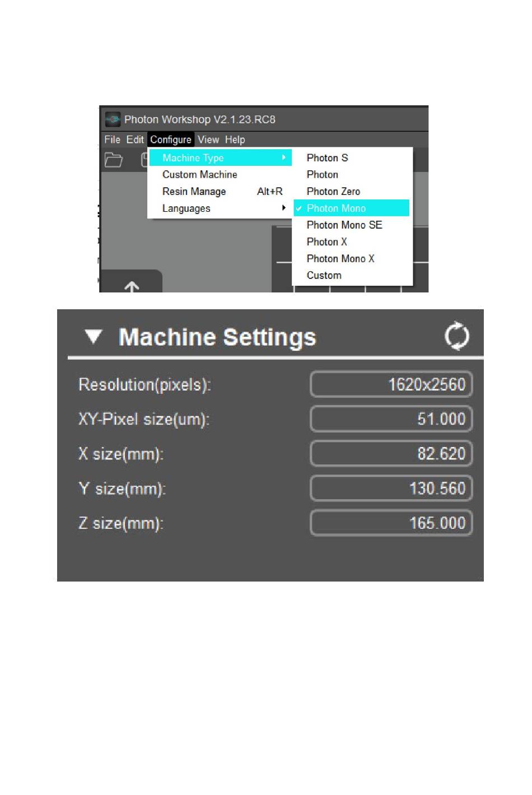Click the Machine Settings panel title

pyautogui.click(x=217, y=337)
